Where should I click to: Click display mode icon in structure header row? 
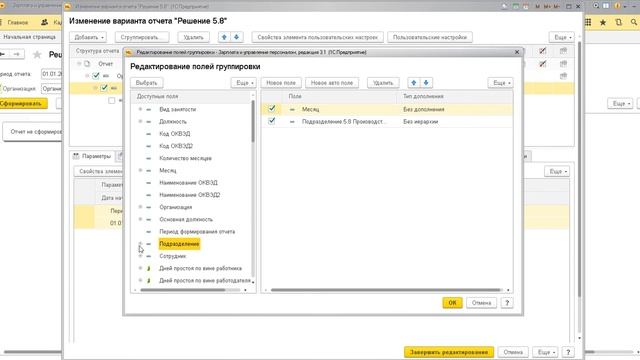tap(563, 51)
